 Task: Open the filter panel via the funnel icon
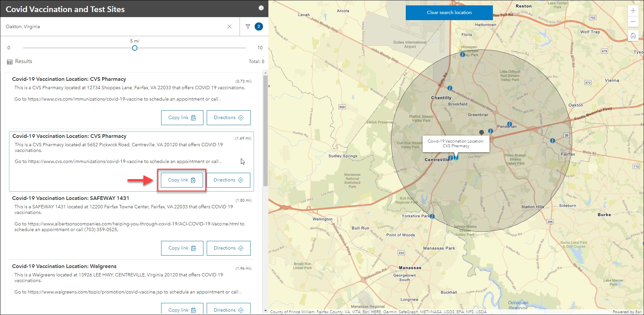point(248,26)
